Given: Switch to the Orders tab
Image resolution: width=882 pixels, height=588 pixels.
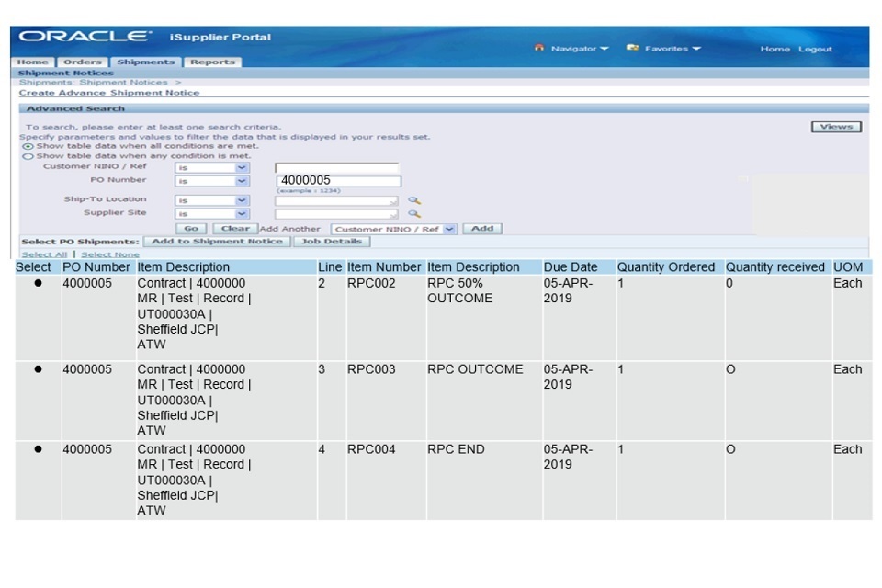Looking at the screenshot, I should pyautogui.click(x=83, y=62).
